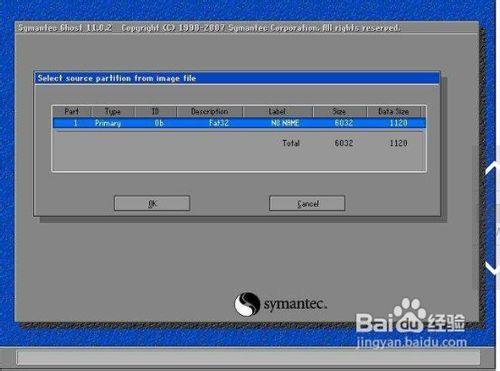The image size is (500, 371).
Task: Click the Data Size column header
Action: coord(394,111)
